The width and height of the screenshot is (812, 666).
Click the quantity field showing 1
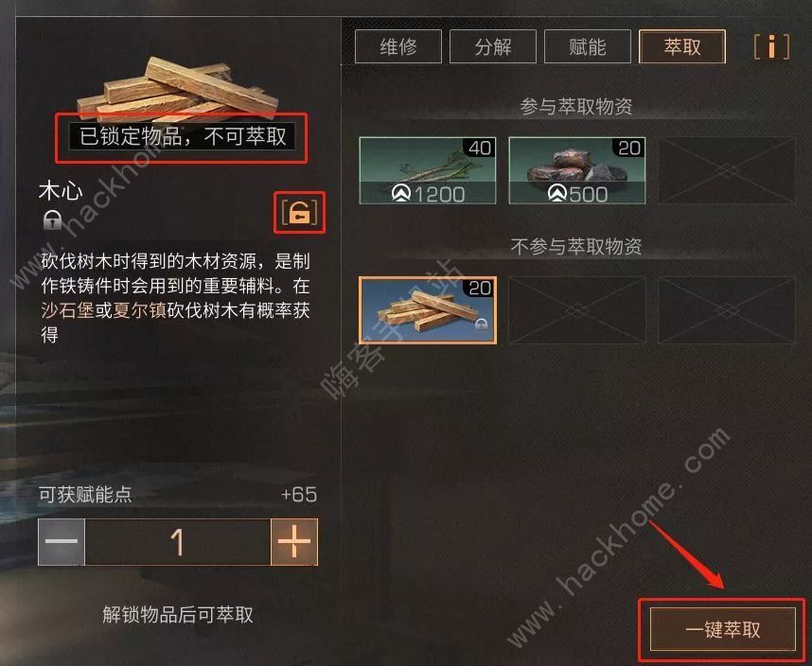pyautogui.click(x=178, y=542)
